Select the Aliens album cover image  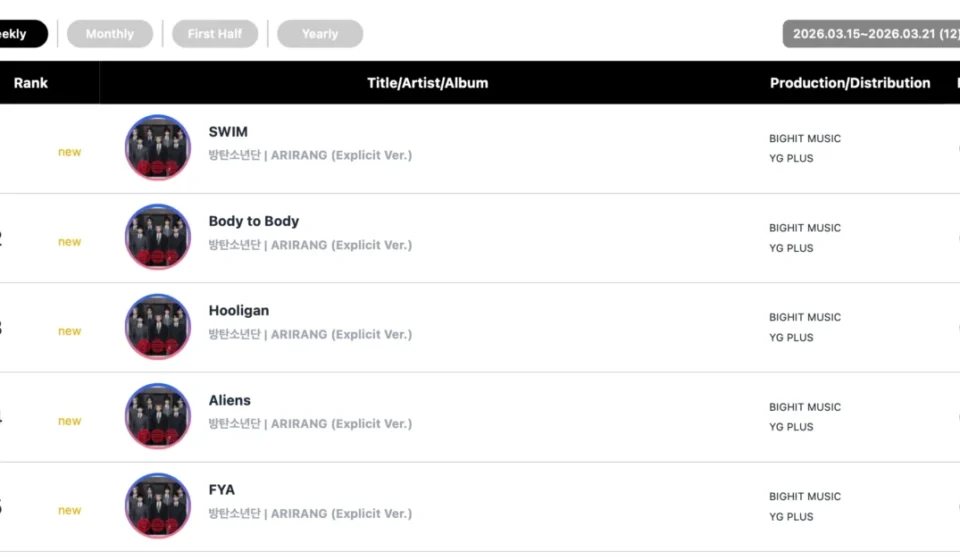click(x=157, y=417)
